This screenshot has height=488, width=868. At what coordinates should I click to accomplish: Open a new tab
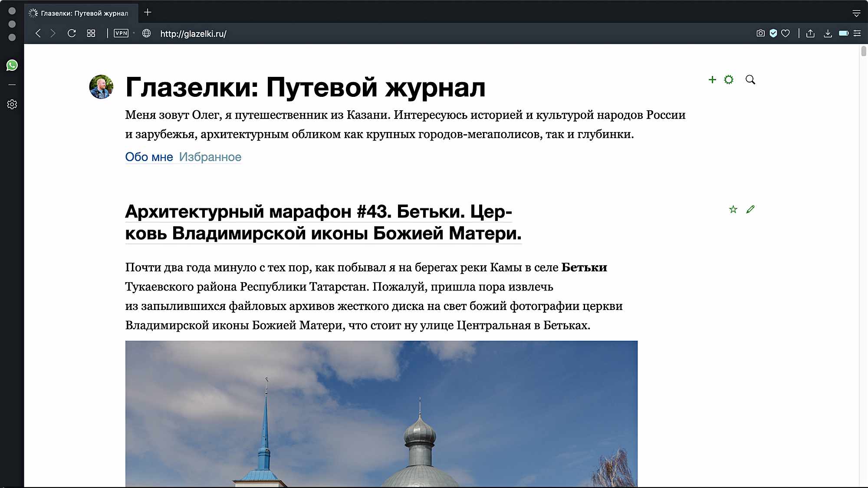[148, 12]
